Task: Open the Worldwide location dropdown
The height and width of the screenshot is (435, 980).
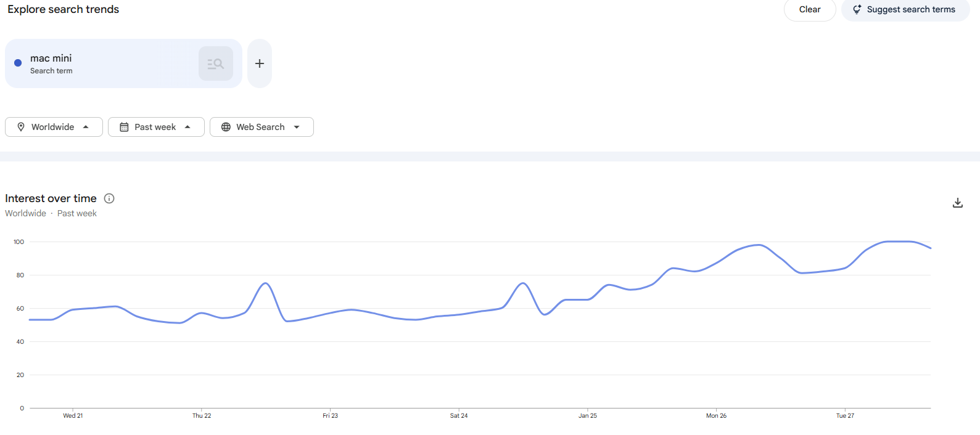Action: (x=54, y=127)
